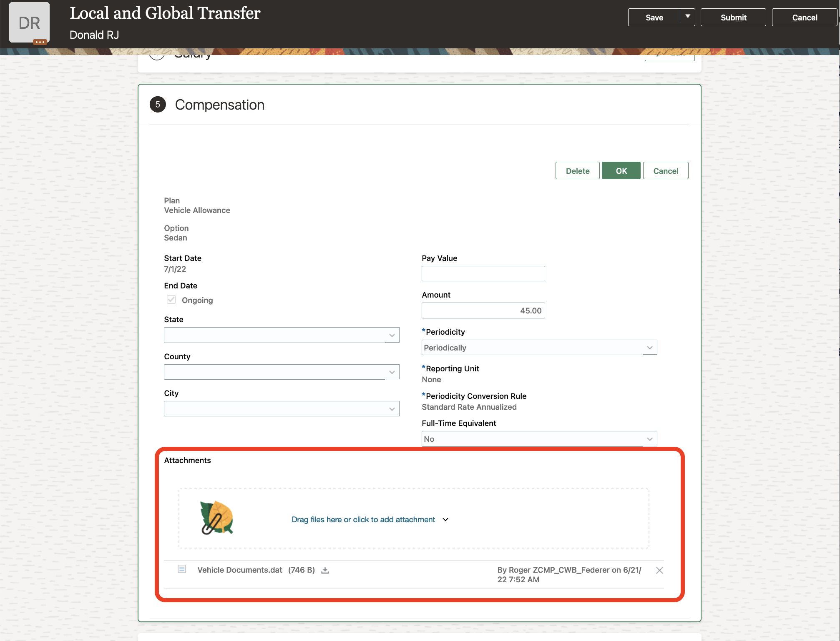Screen dimensions: 840x641
Task: Delete the Vehicle Allowance compensation entry
Action: pyautogui.click(x=577, y=171)
